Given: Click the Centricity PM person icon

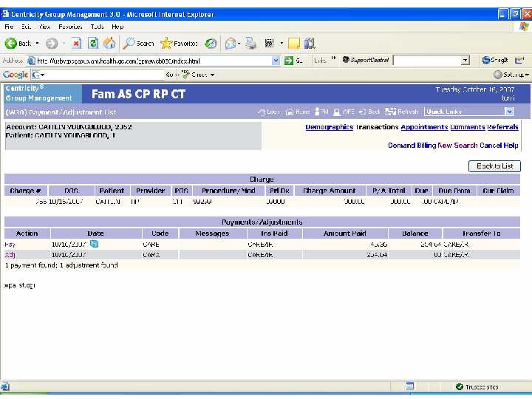Looking at the screenshot, I should (317, 112).
